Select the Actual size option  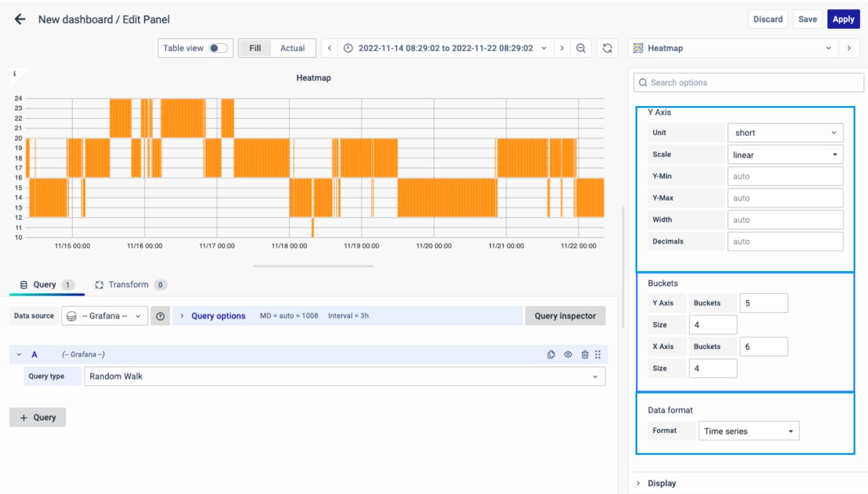(292, 48)
